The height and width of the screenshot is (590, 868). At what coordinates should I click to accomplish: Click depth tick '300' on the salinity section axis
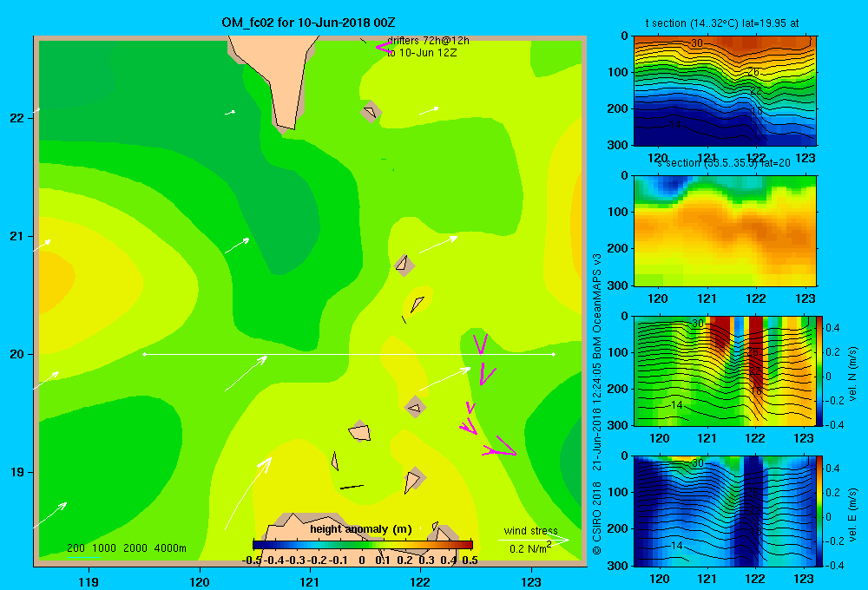pos(620,285)
